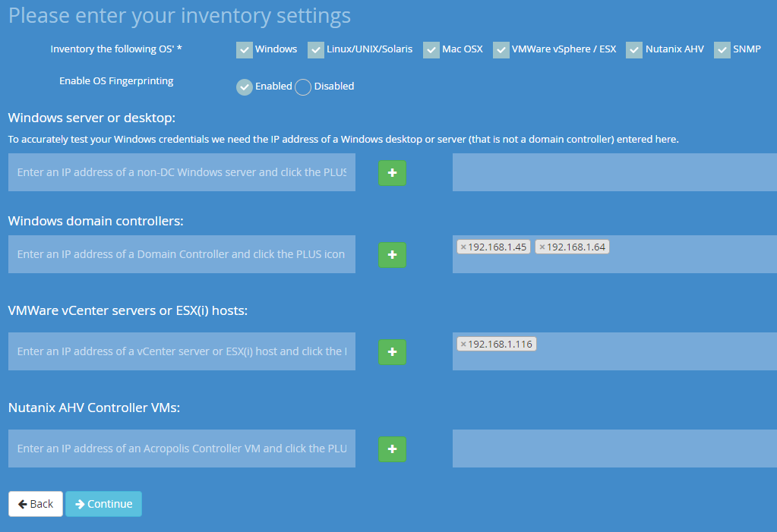Focus the Domain Controller IP input field
777x532 pixels.
182,254
